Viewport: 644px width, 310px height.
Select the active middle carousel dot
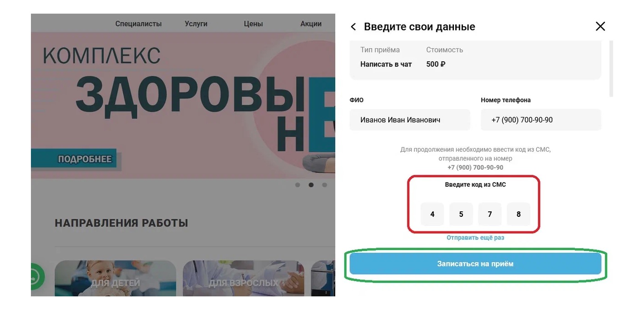coord(311,185)
